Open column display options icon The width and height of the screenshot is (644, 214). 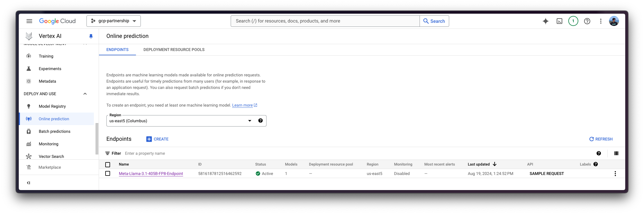click(616, 153)
